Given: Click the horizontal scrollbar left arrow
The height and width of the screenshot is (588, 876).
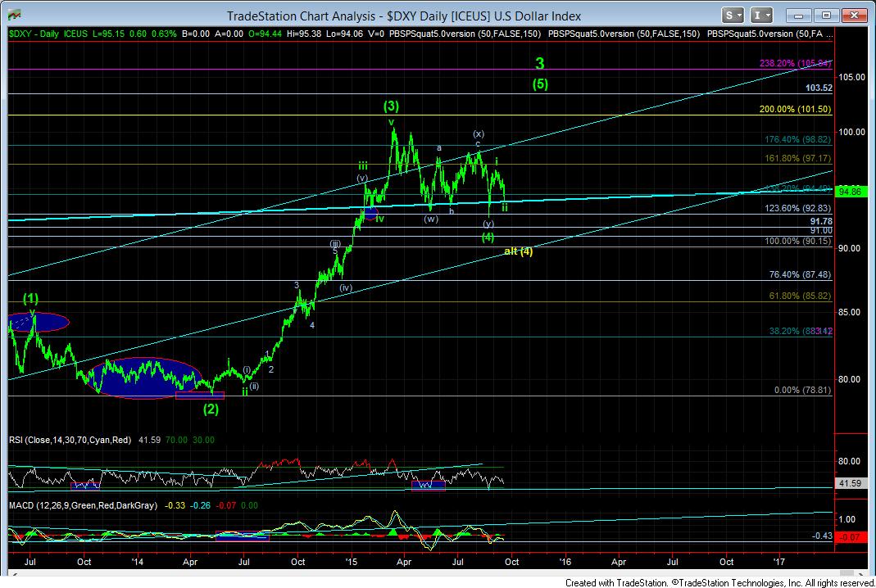Looking at the screenshot, I should [x=13, y=573].
